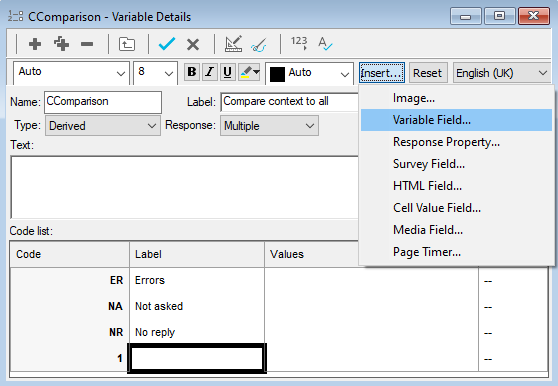Click the X cancel changes icon
Image resolution: width=558 pixels, height=386 pixels.
point(193,44)
